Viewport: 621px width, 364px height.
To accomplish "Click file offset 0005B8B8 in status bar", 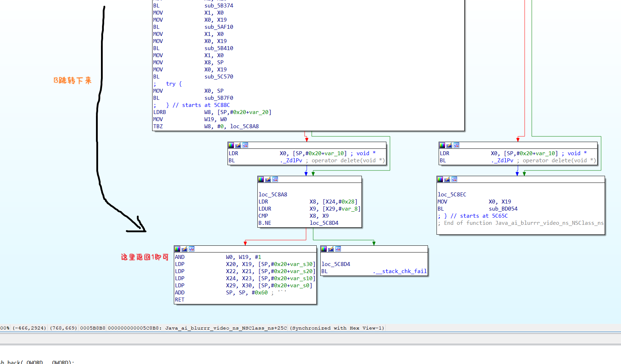I will click(x=93, y=328).
